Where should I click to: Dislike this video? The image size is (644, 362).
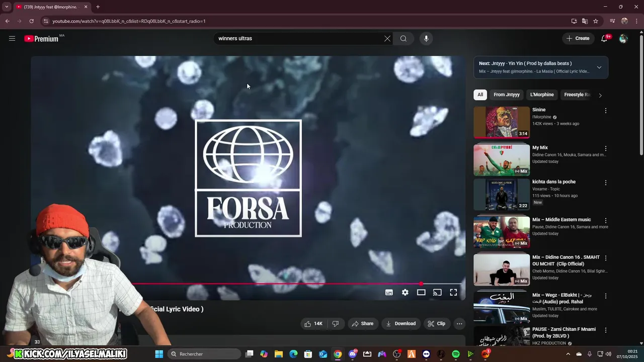click(336, 324)
